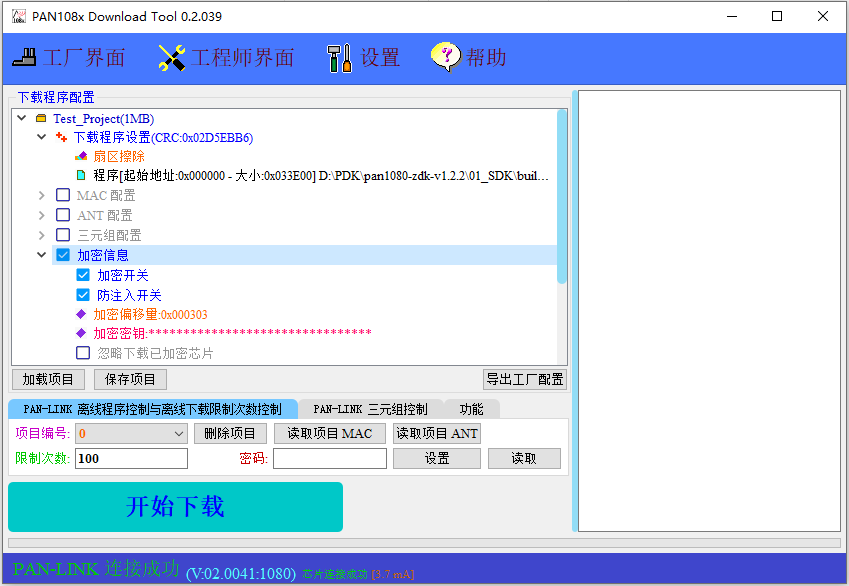This screenshot has width=849, height=586.
Task: Click the red icon beside 下载程序设置
Action: (x=61, y=138)
